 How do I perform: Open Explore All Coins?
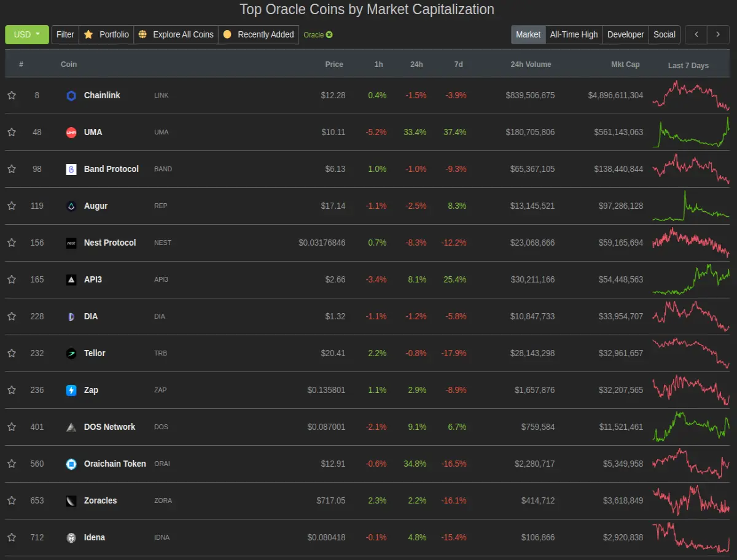click(x=176, y=34)
